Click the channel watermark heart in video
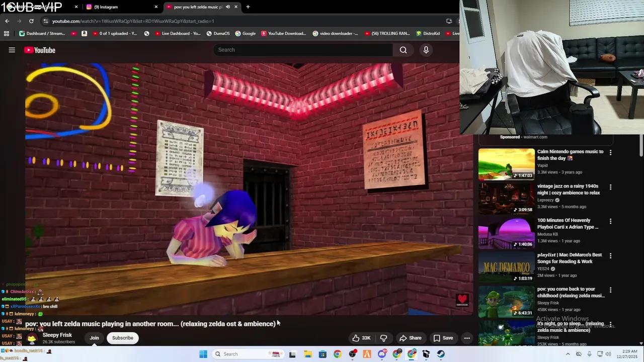The image size is (644, 362). [462, 300]
